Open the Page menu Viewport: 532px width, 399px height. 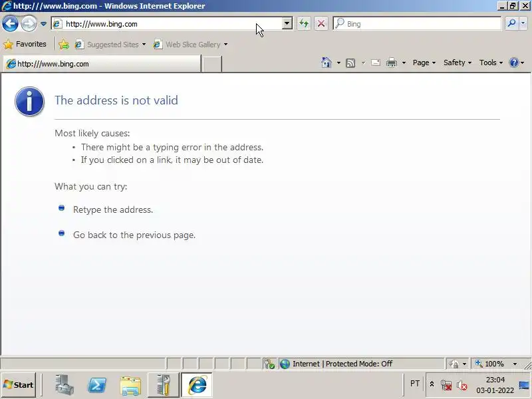tap(424, 63)
